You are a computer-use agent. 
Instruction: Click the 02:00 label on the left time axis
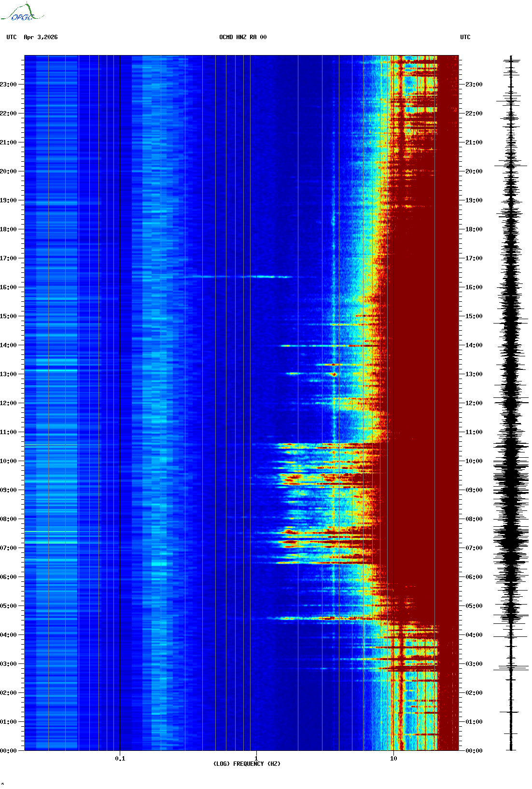click(8, 693)
